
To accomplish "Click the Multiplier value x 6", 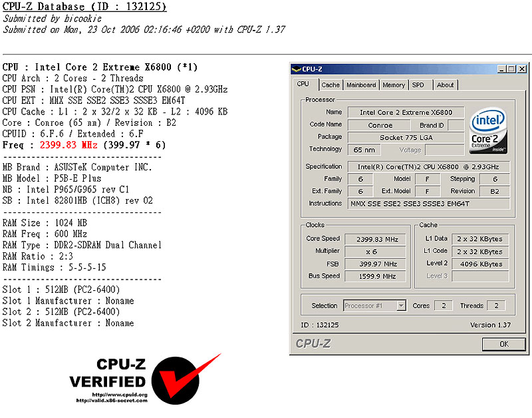I will click(x=376, y=252).
